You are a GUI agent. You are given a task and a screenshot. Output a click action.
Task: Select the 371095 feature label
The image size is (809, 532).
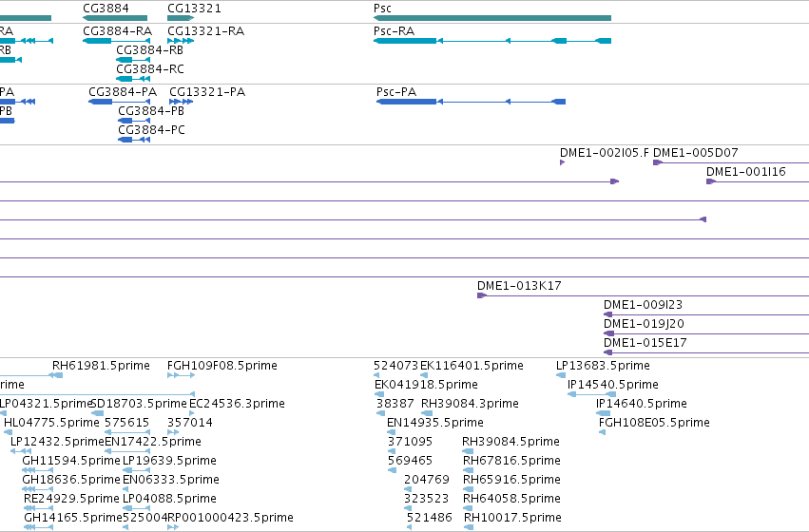coord(410,442)
